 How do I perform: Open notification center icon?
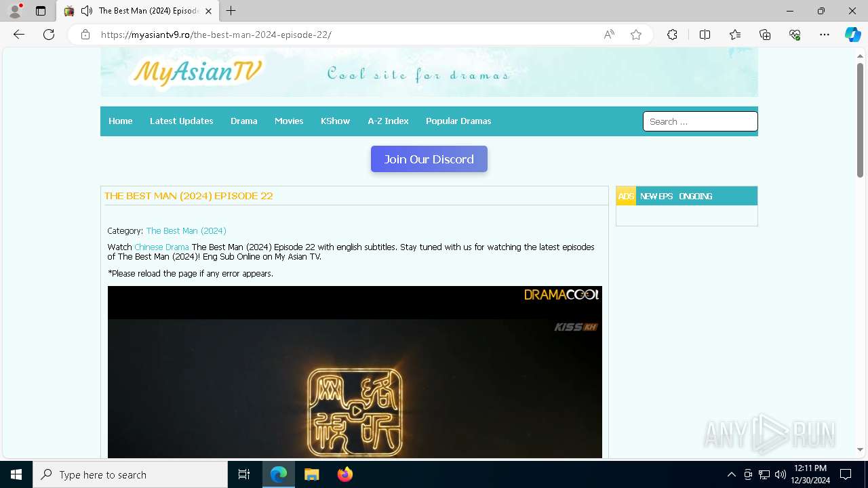pos(846,474)
